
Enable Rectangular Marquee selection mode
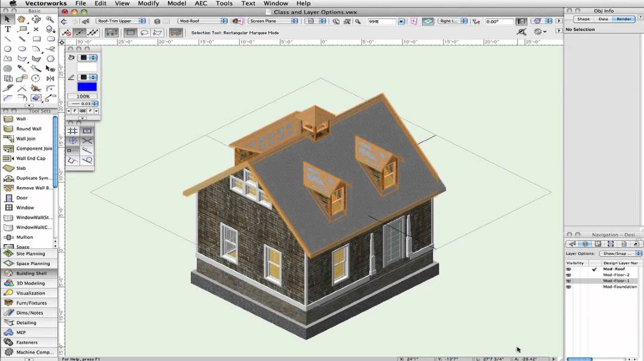coord(131,32)
